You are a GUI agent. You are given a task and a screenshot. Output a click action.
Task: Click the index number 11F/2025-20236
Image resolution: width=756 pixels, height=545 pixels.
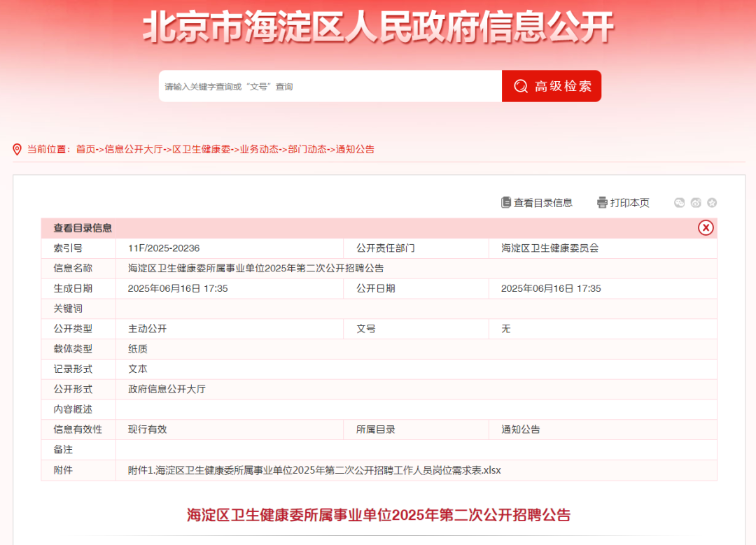coord(164,248)
